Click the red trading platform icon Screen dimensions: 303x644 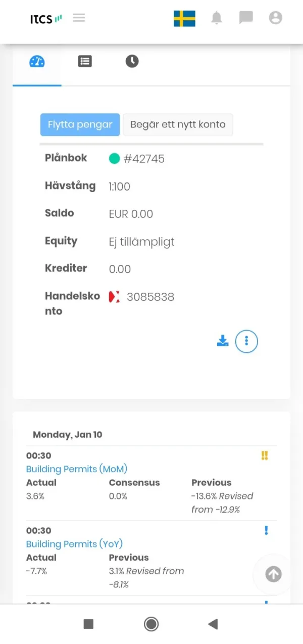[x=115, y=297]
